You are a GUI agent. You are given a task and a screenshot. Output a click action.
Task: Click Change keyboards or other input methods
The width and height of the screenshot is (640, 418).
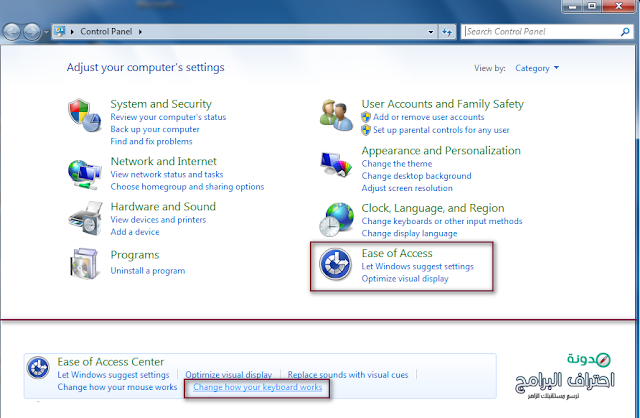[x=442, y=222]
